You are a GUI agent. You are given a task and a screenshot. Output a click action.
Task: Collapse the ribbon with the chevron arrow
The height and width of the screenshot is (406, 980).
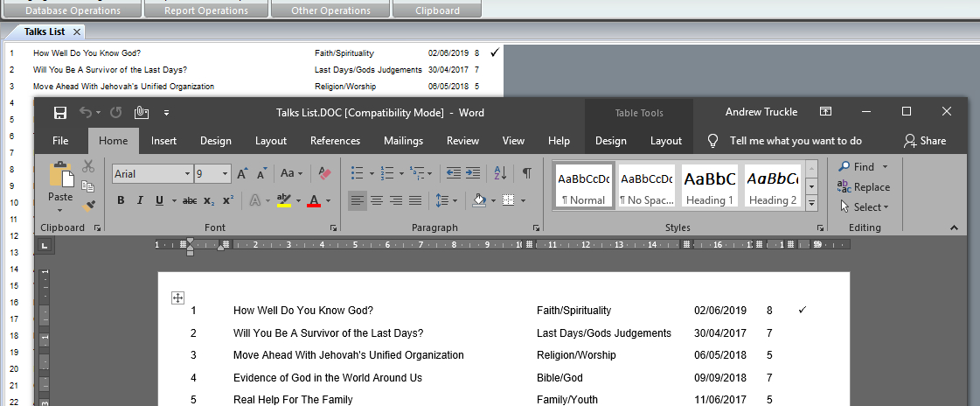[x=954, y=227]
